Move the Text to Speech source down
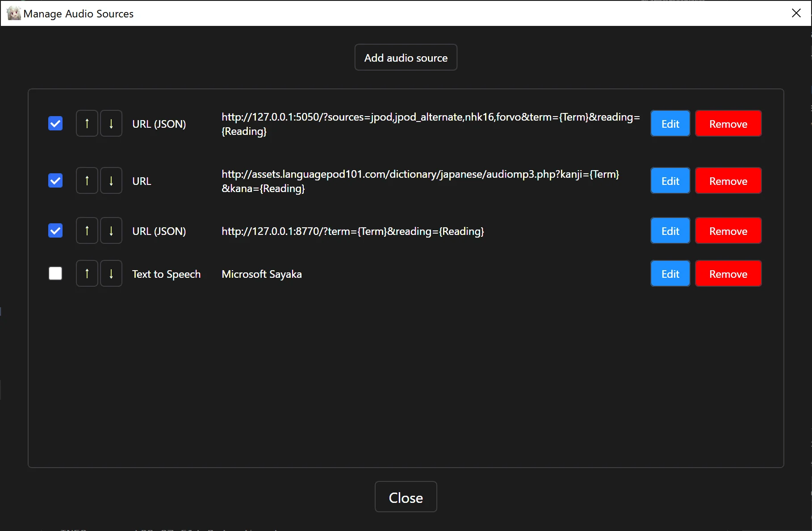The height and width of the screenshot is (531, 812). [111, 273]
